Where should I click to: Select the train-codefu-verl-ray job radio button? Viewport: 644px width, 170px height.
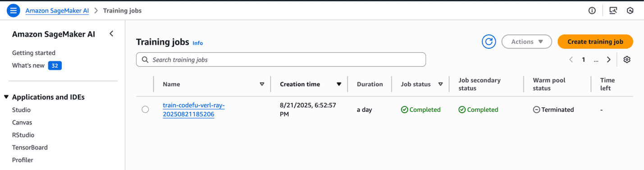(x=145, y=110)
